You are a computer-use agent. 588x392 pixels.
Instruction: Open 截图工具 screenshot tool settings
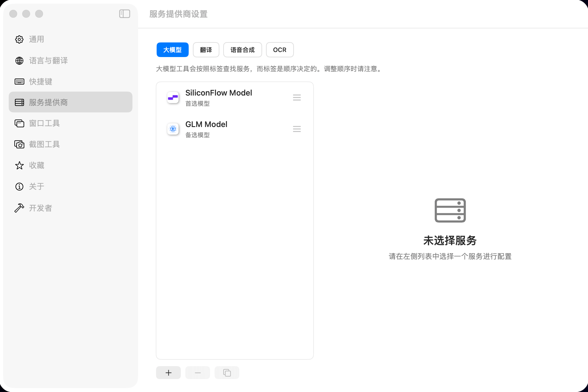[44, 144]
